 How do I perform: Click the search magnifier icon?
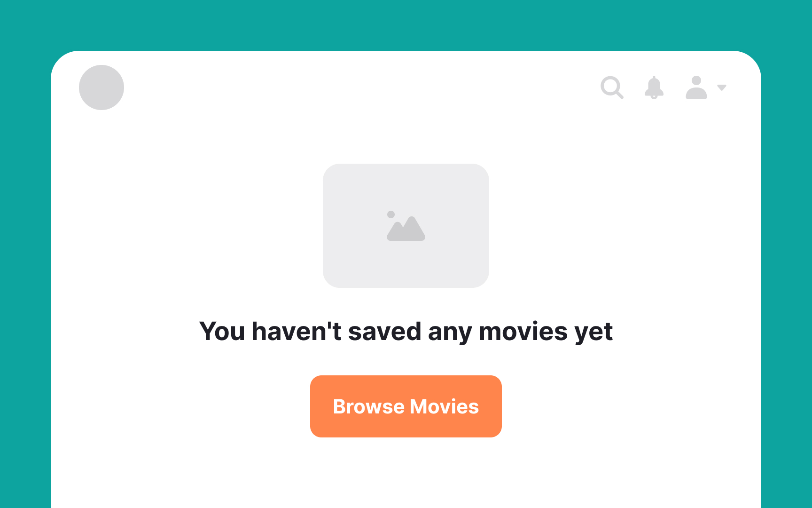point(612,87)
